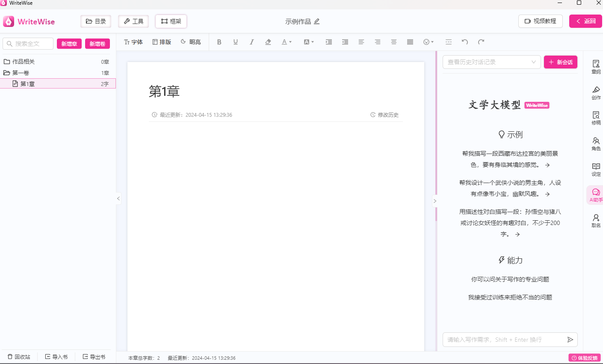Viewport: 603px width, 364px height.
Task: Toggle italic text style
Action: click(252, 42)
